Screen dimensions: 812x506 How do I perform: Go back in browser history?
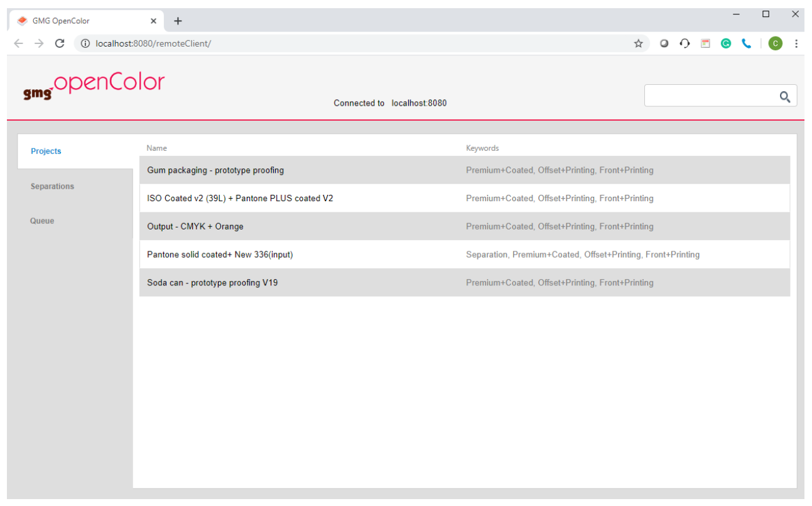point(18,43)
